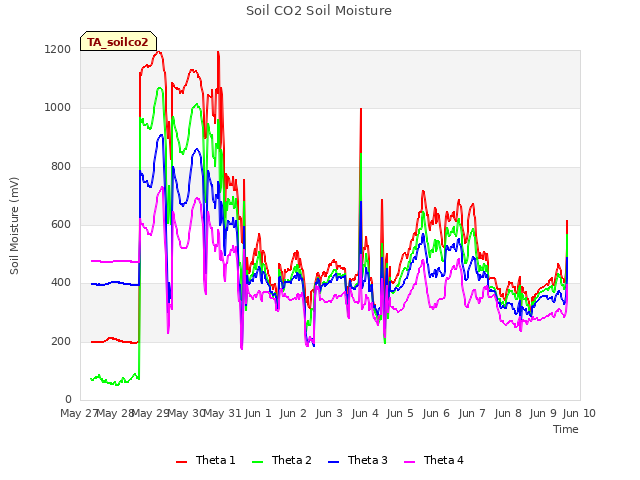Viewport: 640px width, 480px height.
Task: Click the flat red Theta 1 line near May 28
Action: coord(114,340)
